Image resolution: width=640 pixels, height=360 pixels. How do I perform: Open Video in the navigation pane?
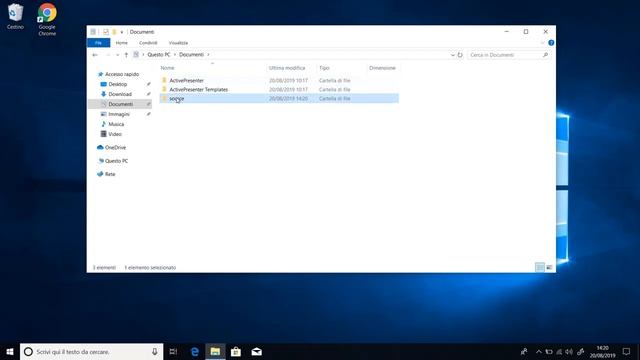(x=115, y=134)
